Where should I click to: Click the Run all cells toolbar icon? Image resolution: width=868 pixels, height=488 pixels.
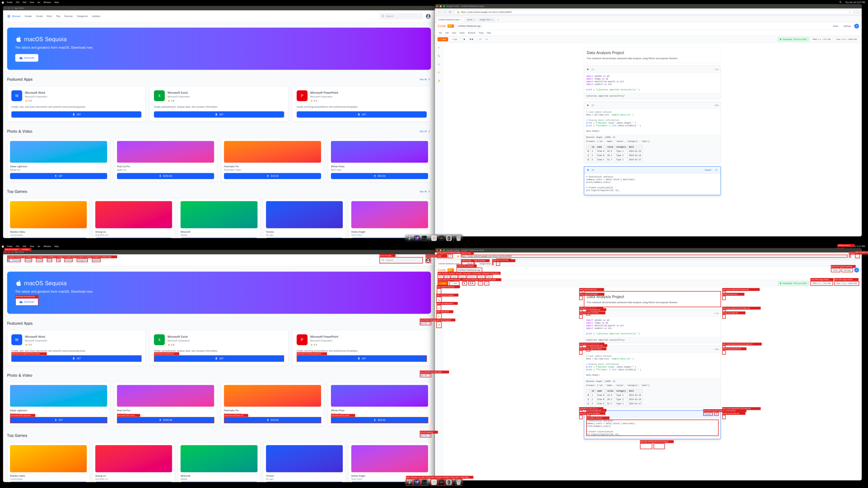coord(471,39)
